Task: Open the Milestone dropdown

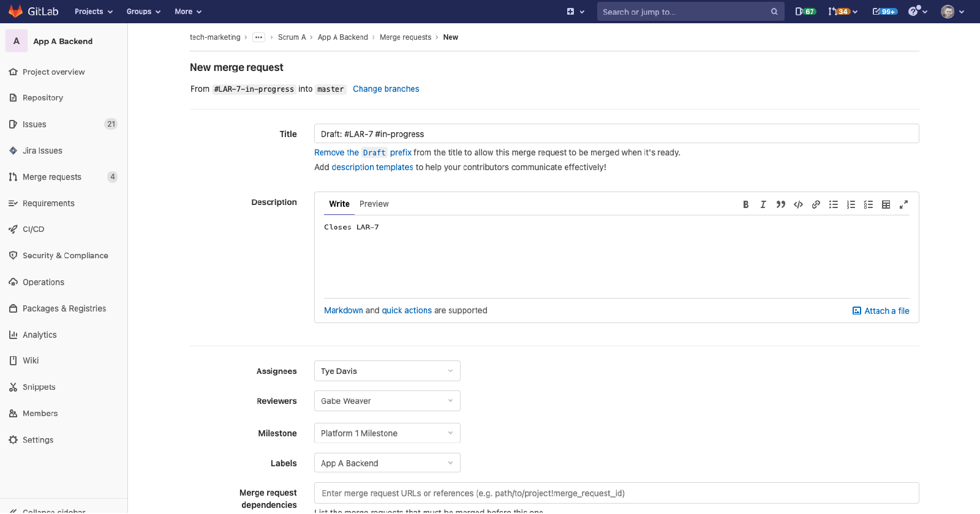Action: 387,433
